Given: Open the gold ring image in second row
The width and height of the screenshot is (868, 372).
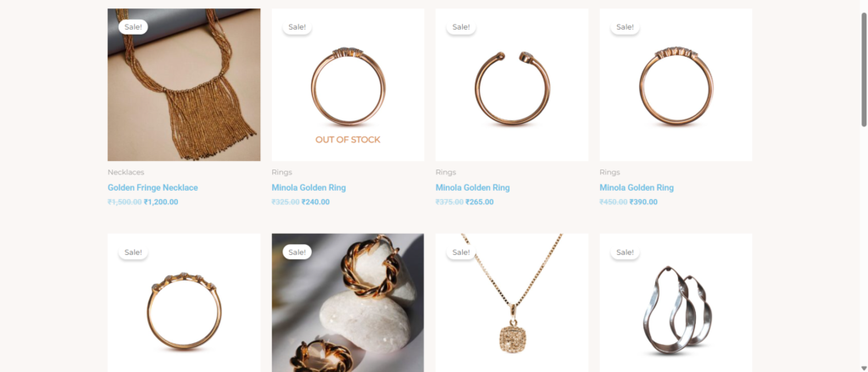Looking at the screenshot, I should [x=184, y=303].
